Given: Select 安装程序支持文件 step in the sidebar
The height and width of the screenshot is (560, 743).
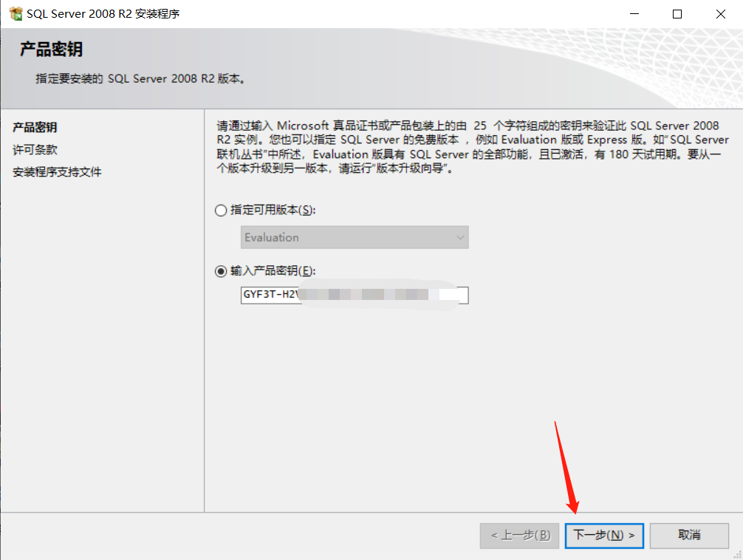Looking at the screenshot, I should (x=57, y=171).
